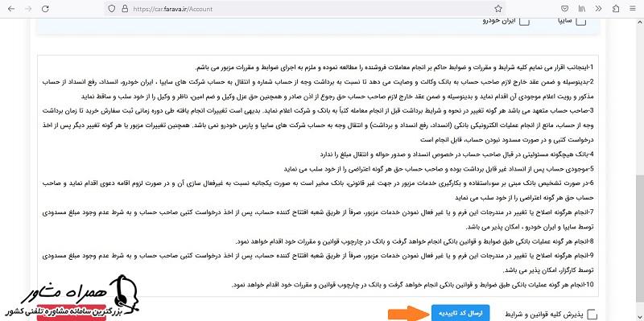644x321 pixels.
Task: Click text of clause 1 starting اینجانب اقرار
Action: pos(394,67)
